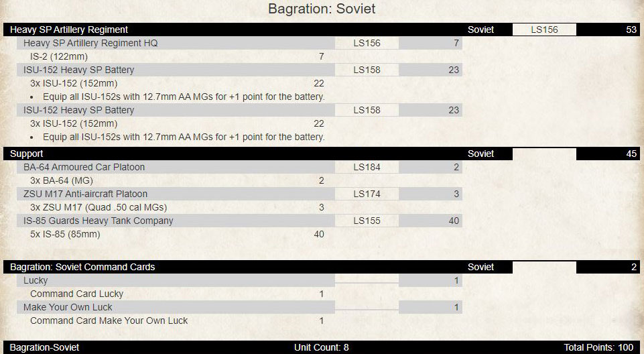This screenshot has height=354, width=644.
Task: Select the first 12.7mm AA MGs option line
Action: click(x=184, y=97)
